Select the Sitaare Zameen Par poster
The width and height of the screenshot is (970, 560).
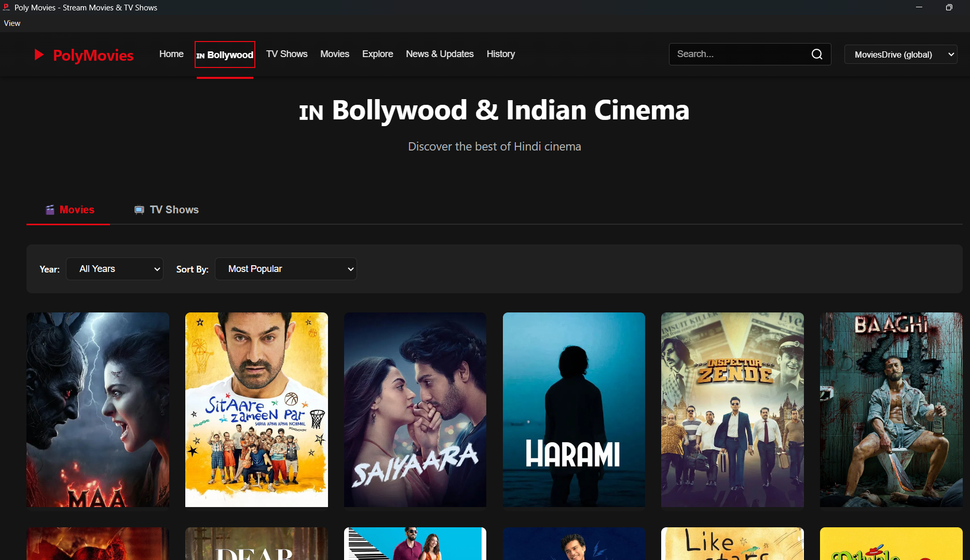coord(256,409)
